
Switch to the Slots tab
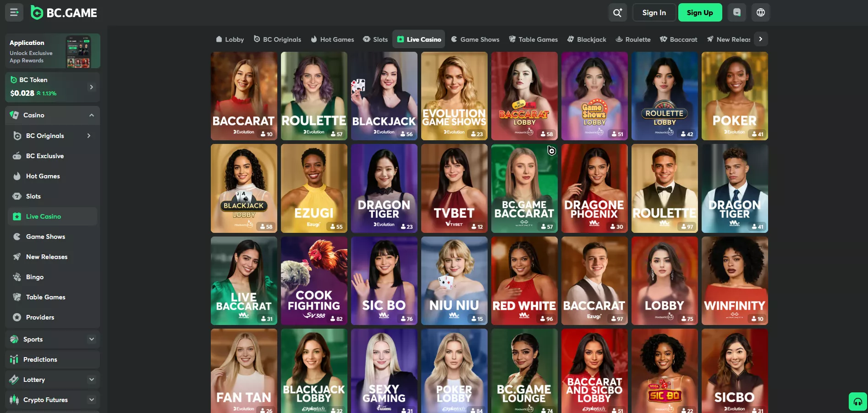click(375, 39)
